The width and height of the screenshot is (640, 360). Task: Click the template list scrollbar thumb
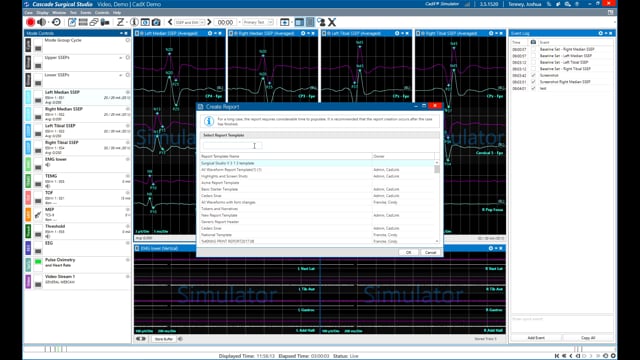point(437,169)
